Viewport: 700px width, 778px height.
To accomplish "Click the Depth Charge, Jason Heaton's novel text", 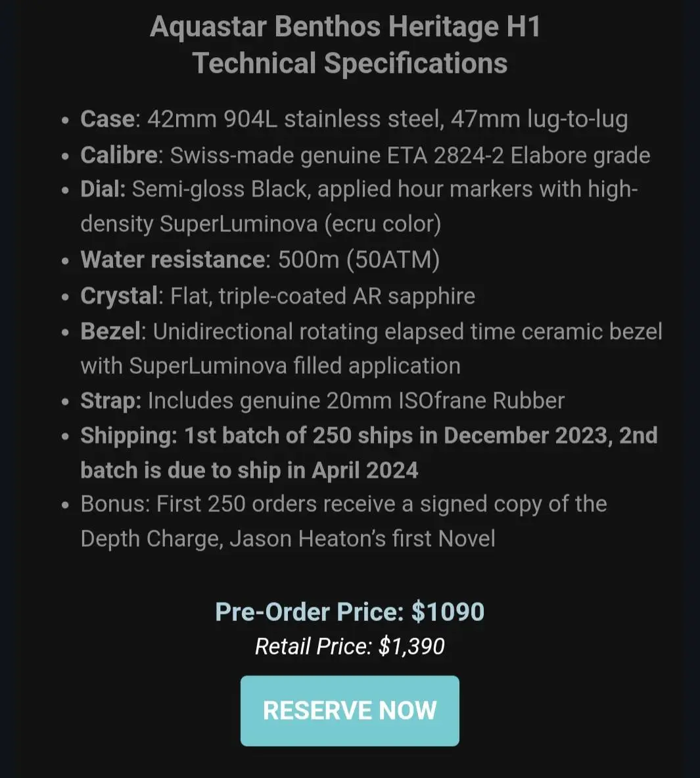I will (287, 539).
